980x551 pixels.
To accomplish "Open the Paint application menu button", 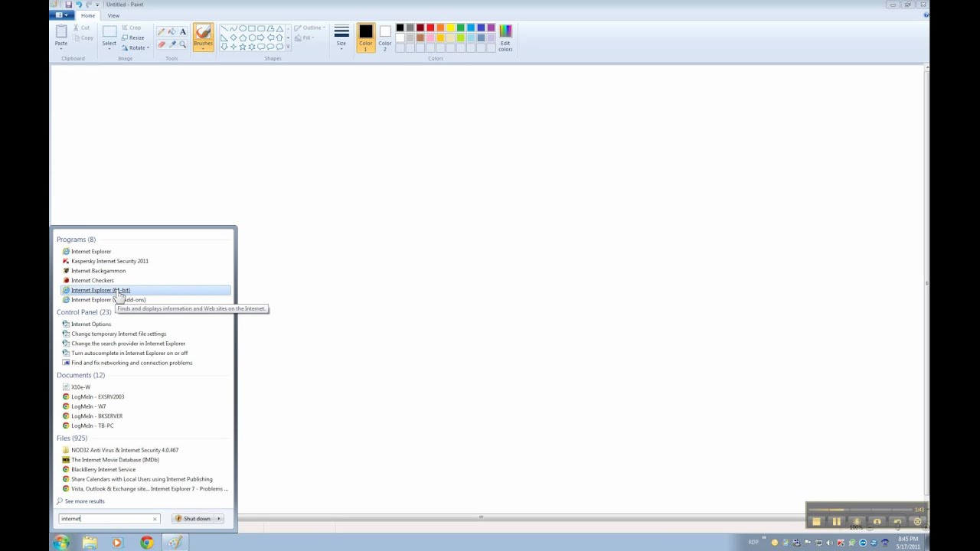I will pyautogui.click(x=60, y=15).
